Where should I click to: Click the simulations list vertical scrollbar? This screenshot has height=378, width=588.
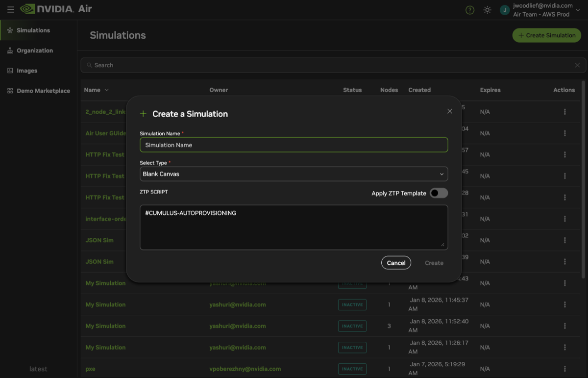pos(583,176)
